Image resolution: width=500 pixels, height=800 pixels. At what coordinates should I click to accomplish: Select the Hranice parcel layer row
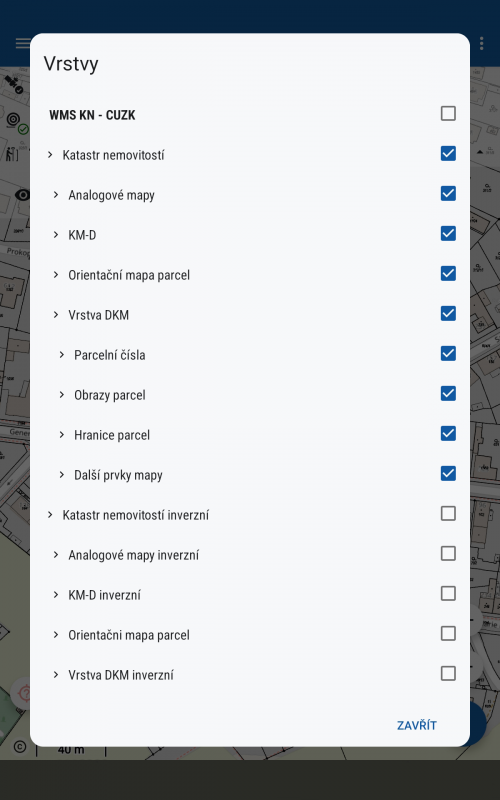coord(250,435)
